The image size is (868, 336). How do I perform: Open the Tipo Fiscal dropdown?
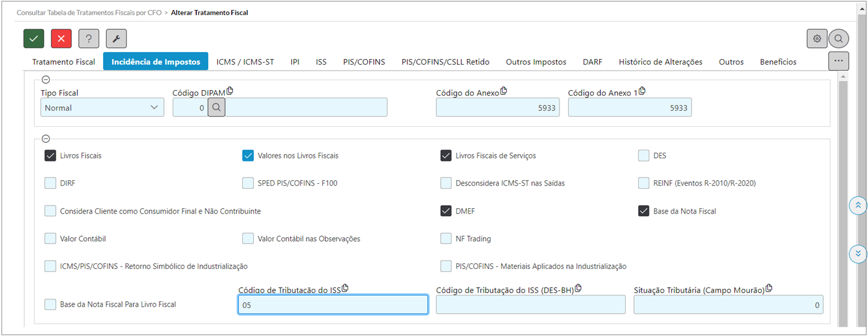point(102,107)
